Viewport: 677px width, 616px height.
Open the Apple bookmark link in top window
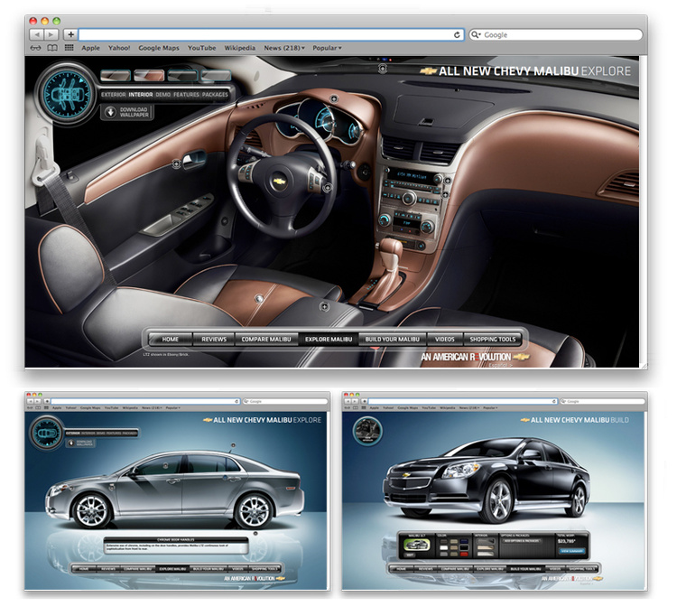click(x=90, y=48)
